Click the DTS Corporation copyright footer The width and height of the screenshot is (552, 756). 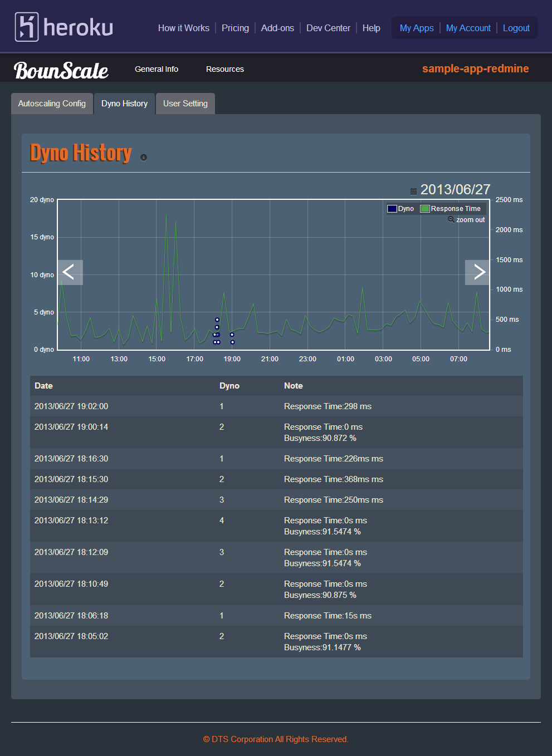tap(276, 739)
